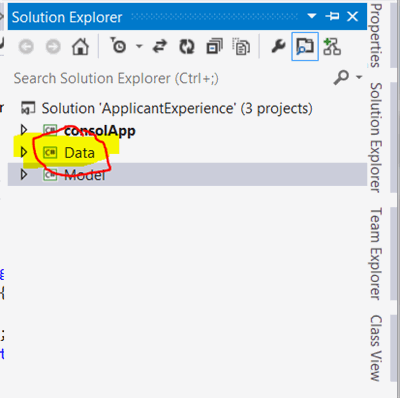Click the Home icon in Solution Explorer toolbar
400x398 pixels.
tap(80, 46)
